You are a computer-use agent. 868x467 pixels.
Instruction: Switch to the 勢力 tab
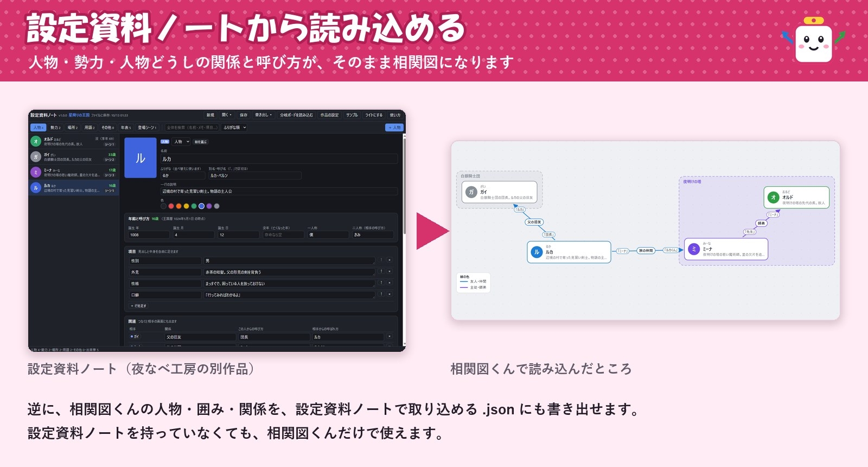click(55, 128)
